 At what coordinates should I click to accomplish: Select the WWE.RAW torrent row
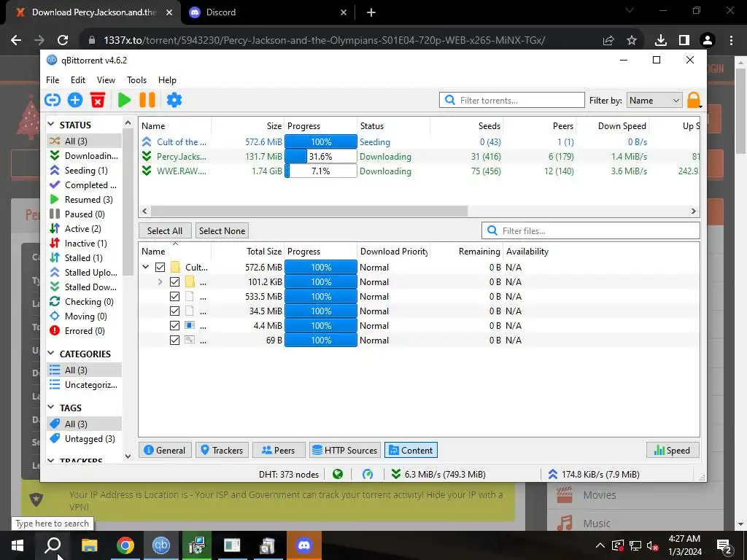[x=419, y=171]
